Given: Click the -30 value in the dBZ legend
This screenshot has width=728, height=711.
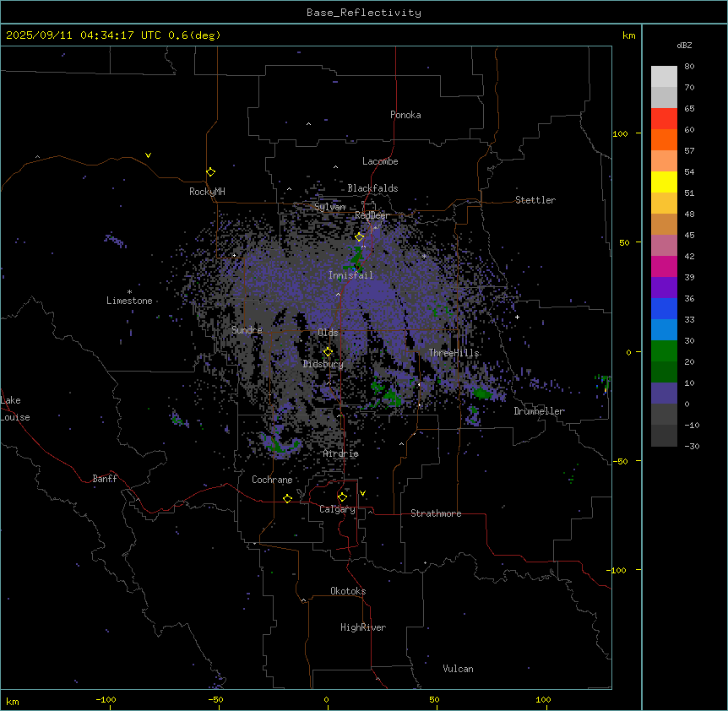Looking at the screenshot, I should click(x=692, y=446).
